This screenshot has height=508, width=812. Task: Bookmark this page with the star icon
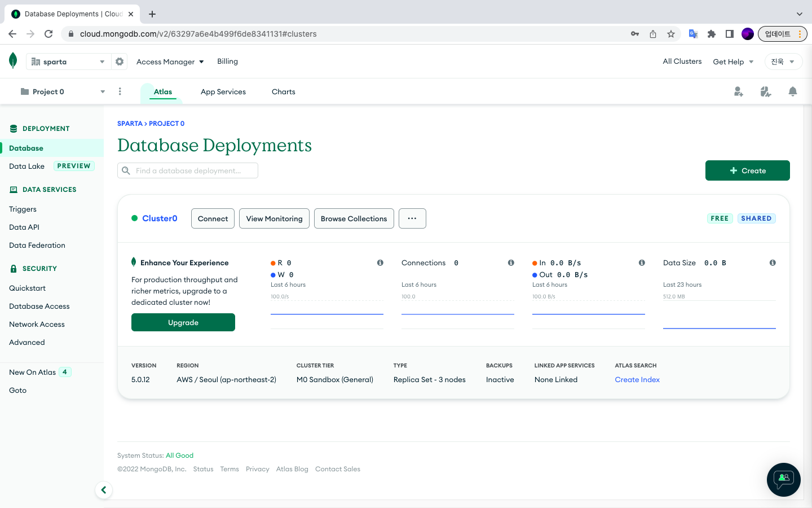click(671, 34)
